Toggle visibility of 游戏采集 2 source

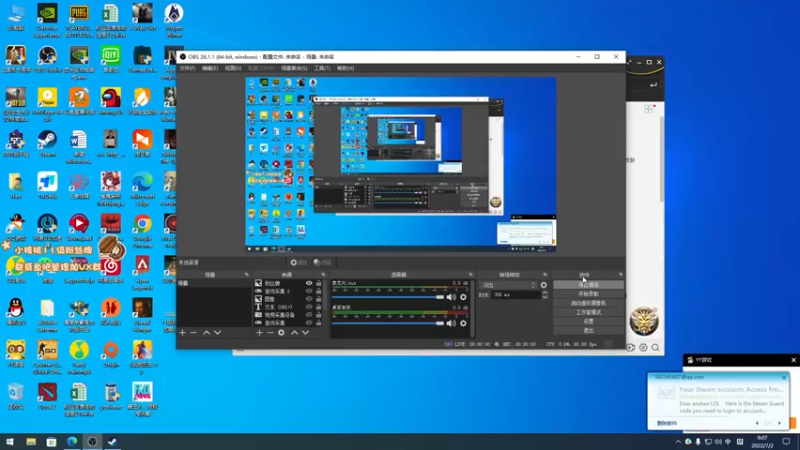(309, 291)
